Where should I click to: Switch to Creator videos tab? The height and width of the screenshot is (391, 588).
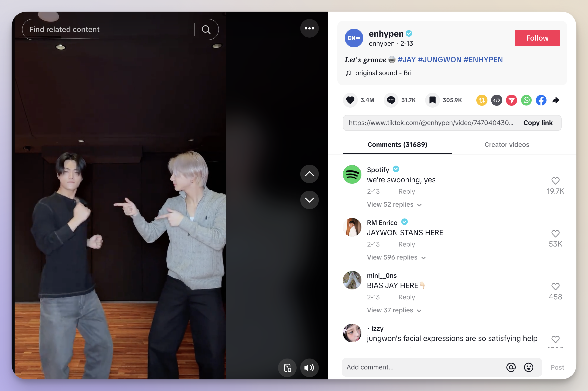pos(506,145)
